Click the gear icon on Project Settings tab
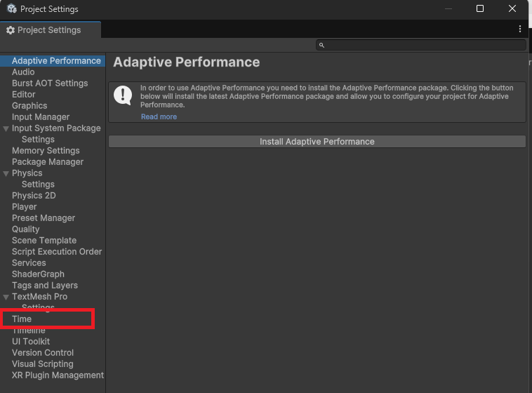532x393 pixels. [11, 30]
